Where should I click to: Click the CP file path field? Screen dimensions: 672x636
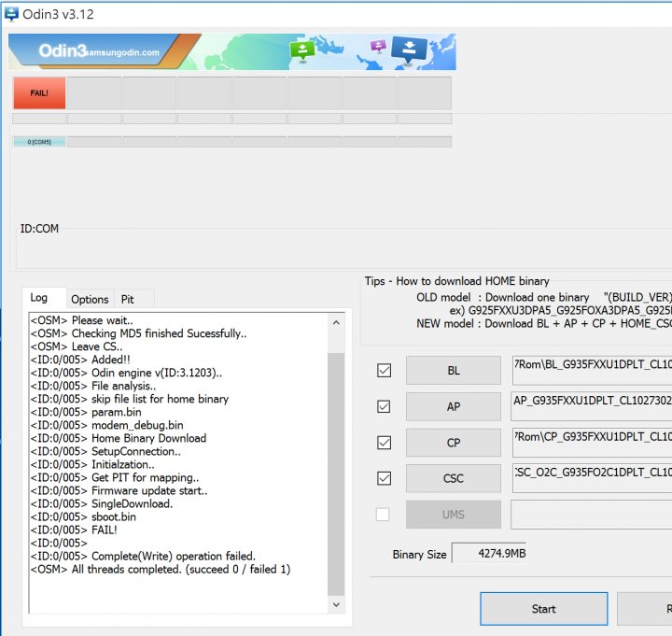pyautogui.click(x=592, y=442)
